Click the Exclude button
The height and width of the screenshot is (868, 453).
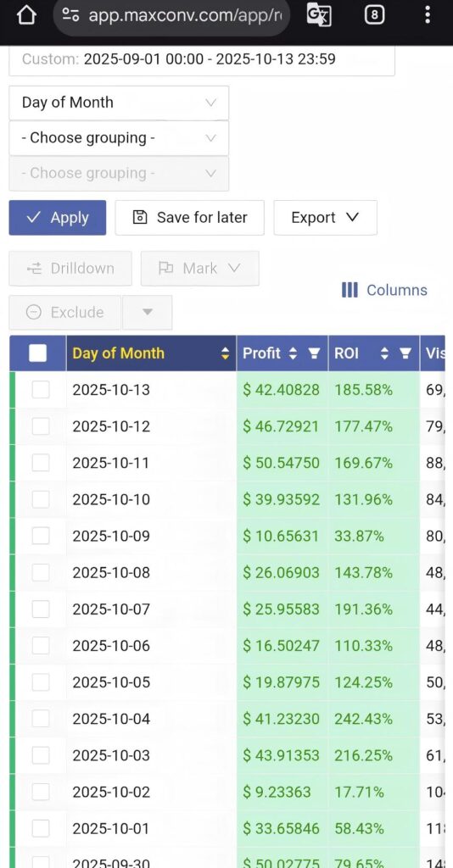[64, 313]
